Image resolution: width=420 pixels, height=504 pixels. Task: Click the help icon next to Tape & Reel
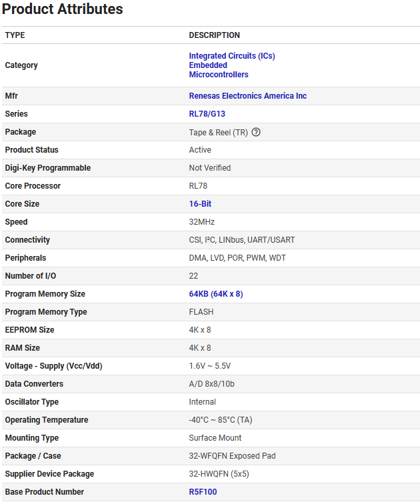pos(256,132)
